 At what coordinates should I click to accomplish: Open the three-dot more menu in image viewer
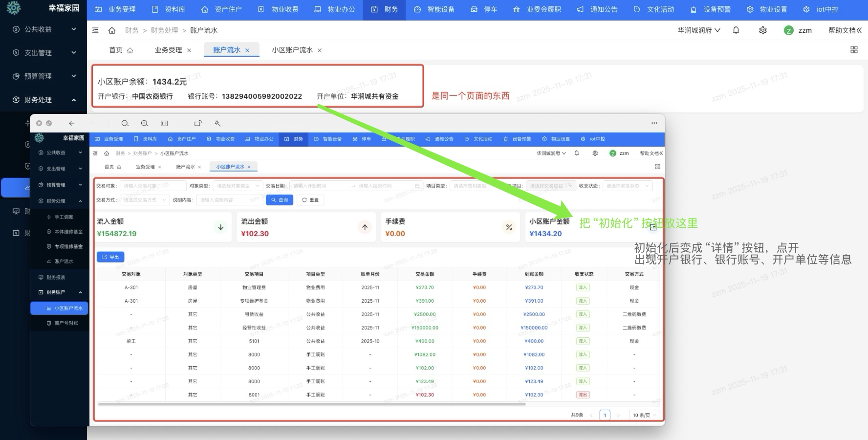(654, 123)
